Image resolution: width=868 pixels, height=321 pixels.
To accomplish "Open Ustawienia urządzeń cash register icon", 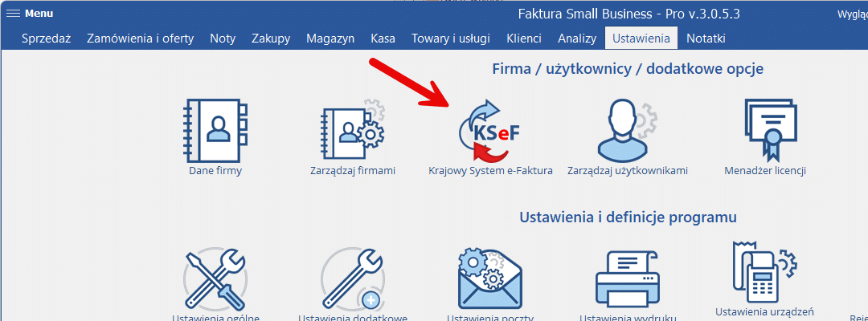I will (764, 270).
